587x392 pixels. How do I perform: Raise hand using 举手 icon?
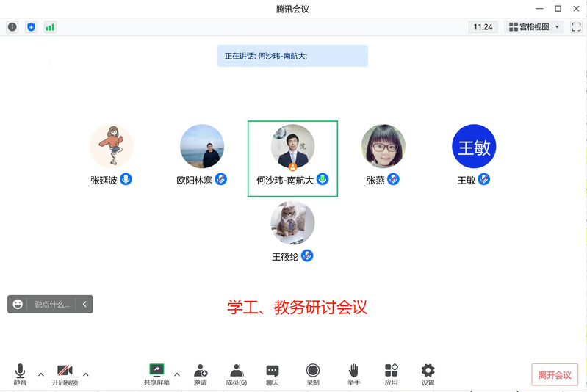coord(353,374)
